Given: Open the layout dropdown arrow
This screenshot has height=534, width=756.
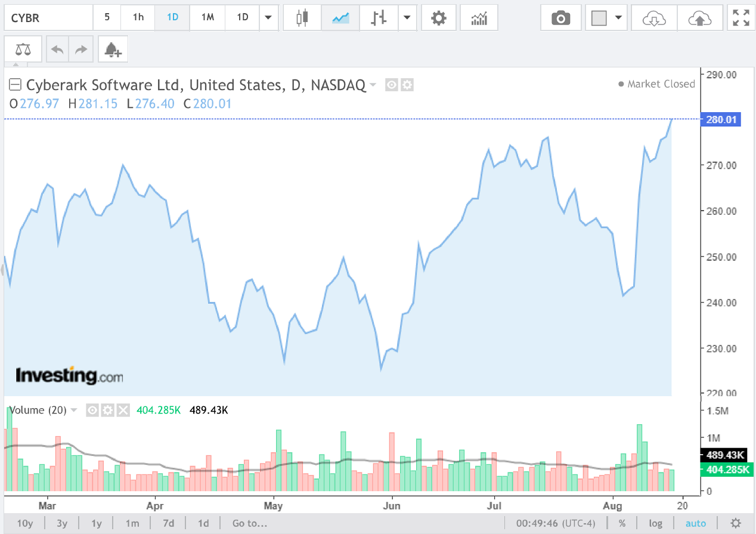Looking at the screenshot, I should pyautogui.click(x=618, y=18).
